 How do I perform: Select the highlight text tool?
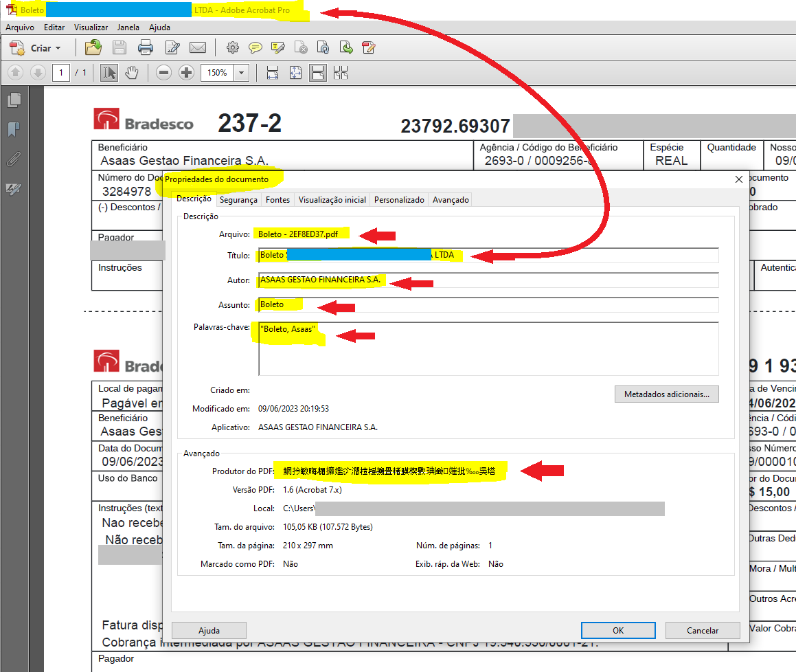point(278,47)
